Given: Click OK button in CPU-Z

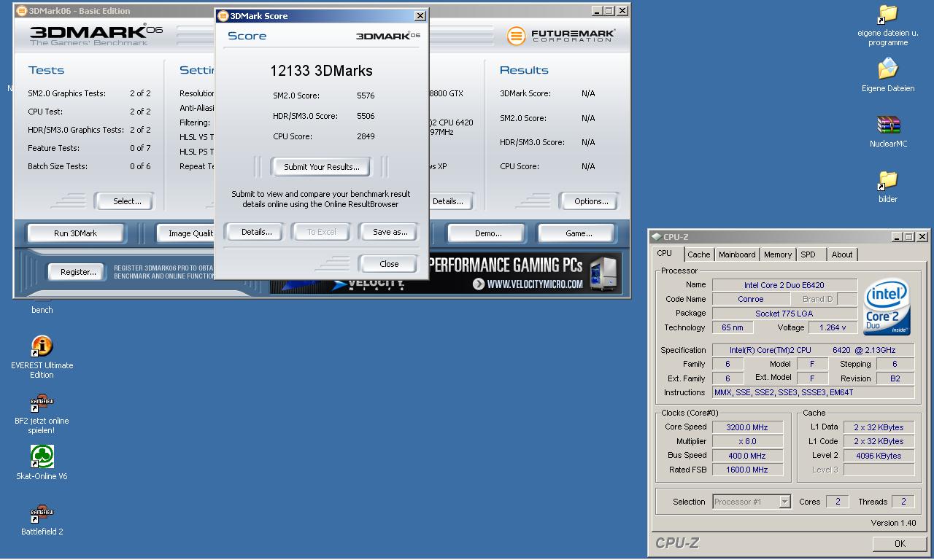Looking at the screenshot, I should [x=900, y=543].
